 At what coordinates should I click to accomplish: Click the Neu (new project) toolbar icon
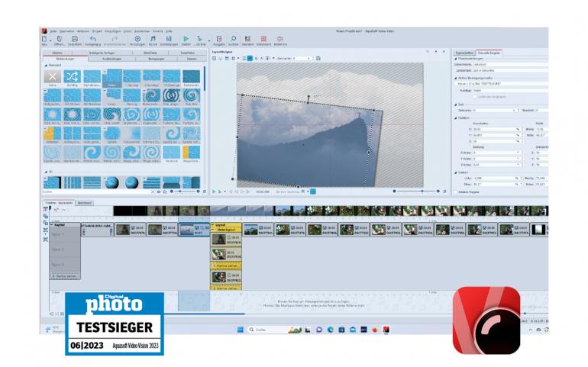[44, 39]
